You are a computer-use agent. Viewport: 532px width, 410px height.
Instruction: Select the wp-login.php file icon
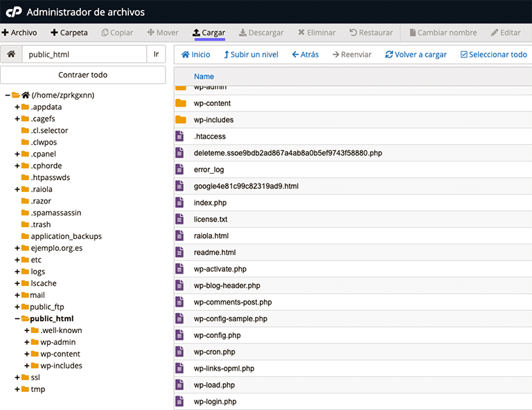(179, 402)
